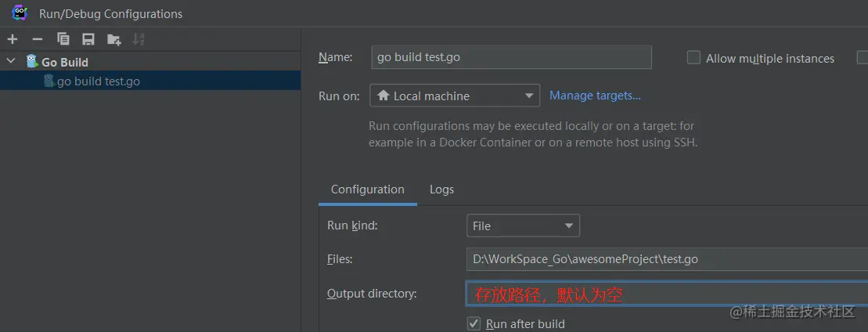868x332 pixels.
Task: Enable Allow multiple instances
Action: 693,58
